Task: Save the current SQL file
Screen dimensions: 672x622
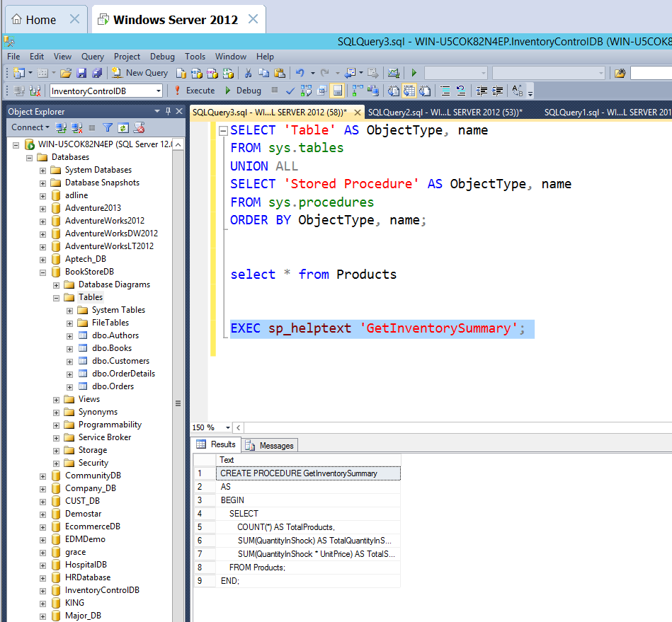Action: [81, 73]
